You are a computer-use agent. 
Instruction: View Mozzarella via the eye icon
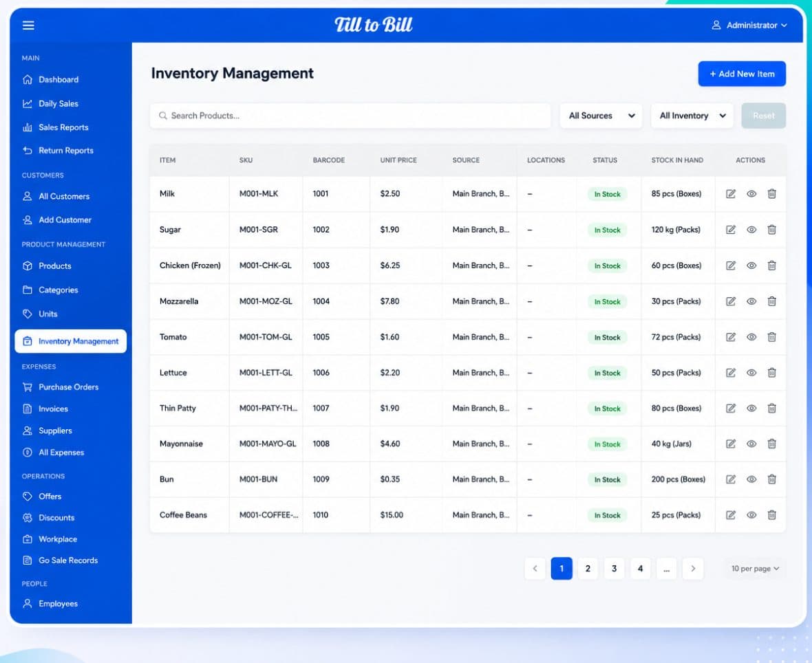click(x=751, y=301)
